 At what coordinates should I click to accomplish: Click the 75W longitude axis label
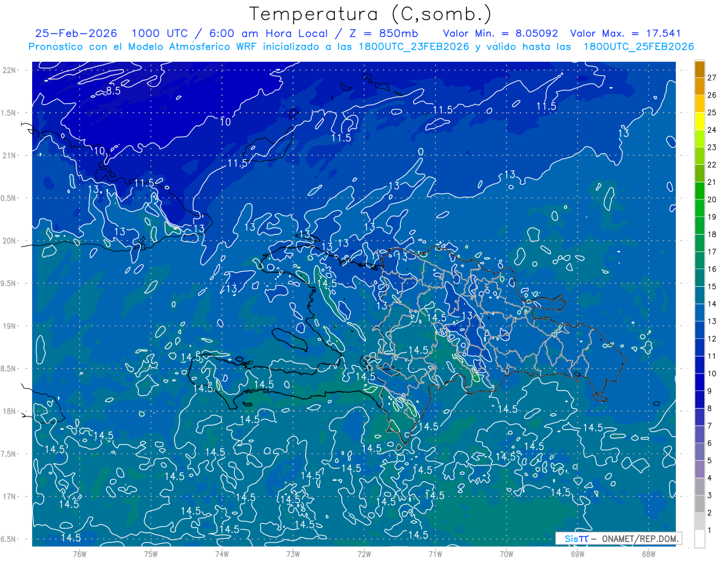tap(150, 554)
